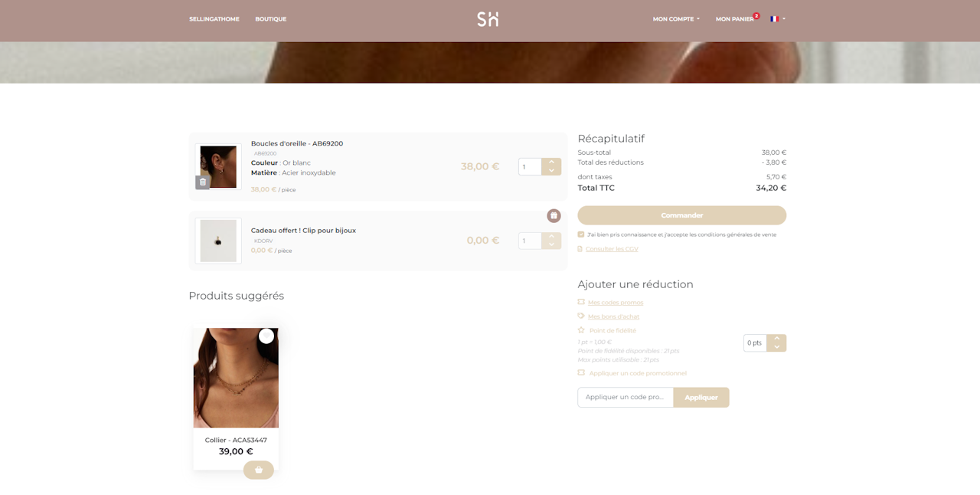Go to the Boutique menu item
This screenshot has height=495, width=980.
point(270,19)
